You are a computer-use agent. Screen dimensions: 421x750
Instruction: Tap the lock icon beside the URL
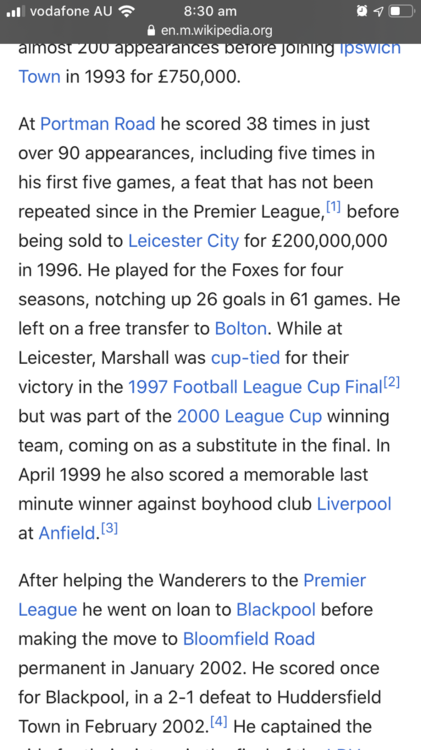coord(151,31)
